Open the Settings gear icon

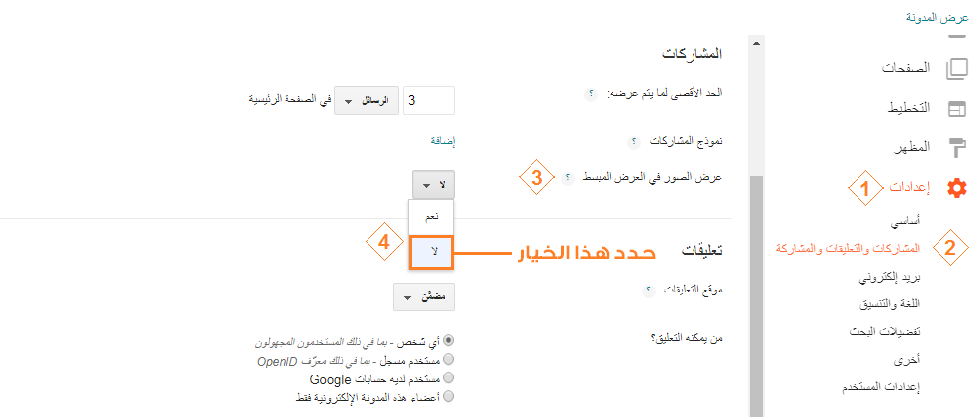956,188
